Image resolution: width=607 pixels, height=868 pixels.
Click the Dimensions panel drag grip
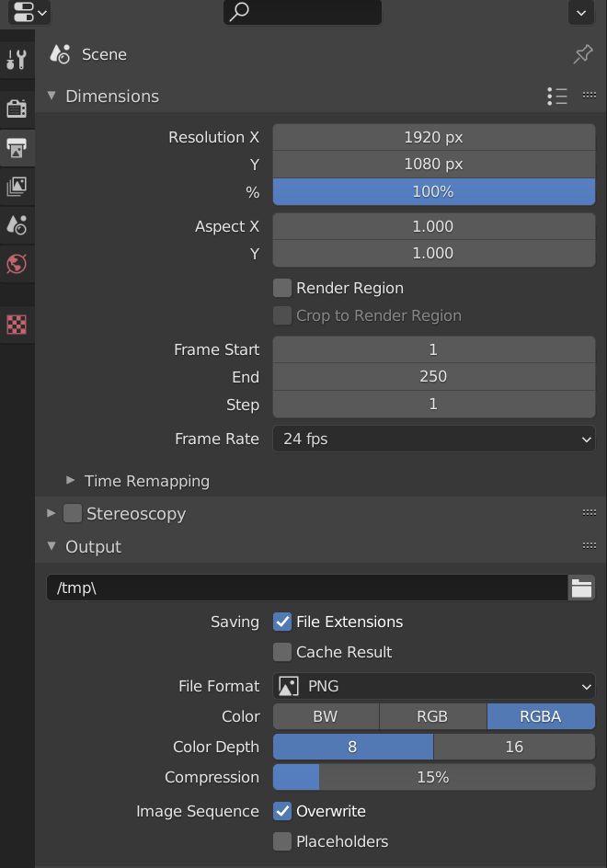590,96
